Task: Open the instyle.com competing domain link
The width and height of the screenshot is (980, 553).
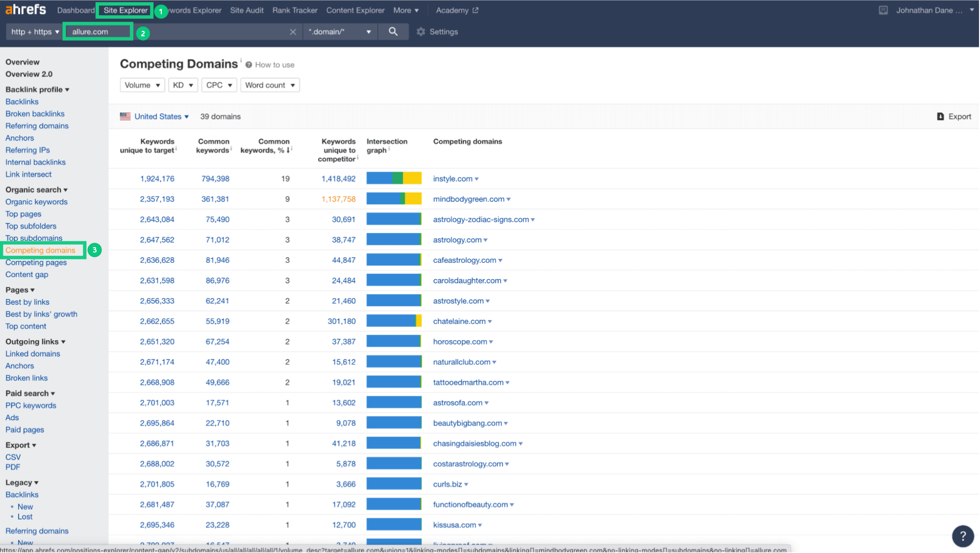Action: click(452, 179)
